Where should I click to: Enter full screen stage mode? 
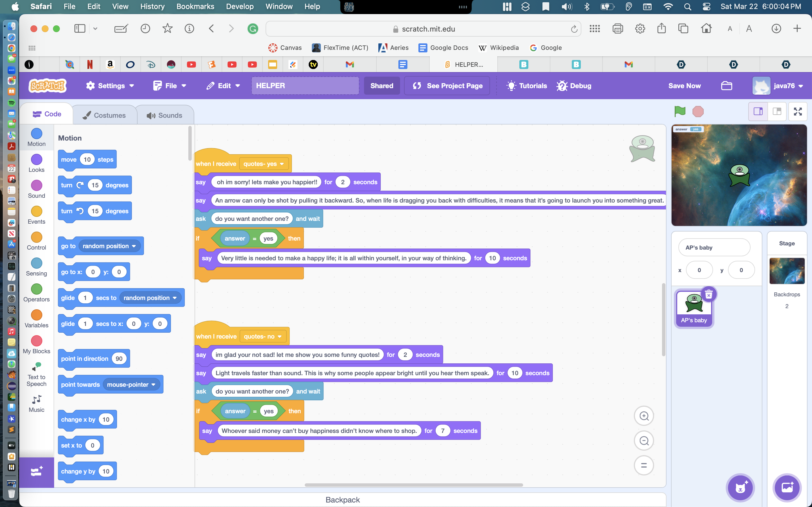(798, 111)
